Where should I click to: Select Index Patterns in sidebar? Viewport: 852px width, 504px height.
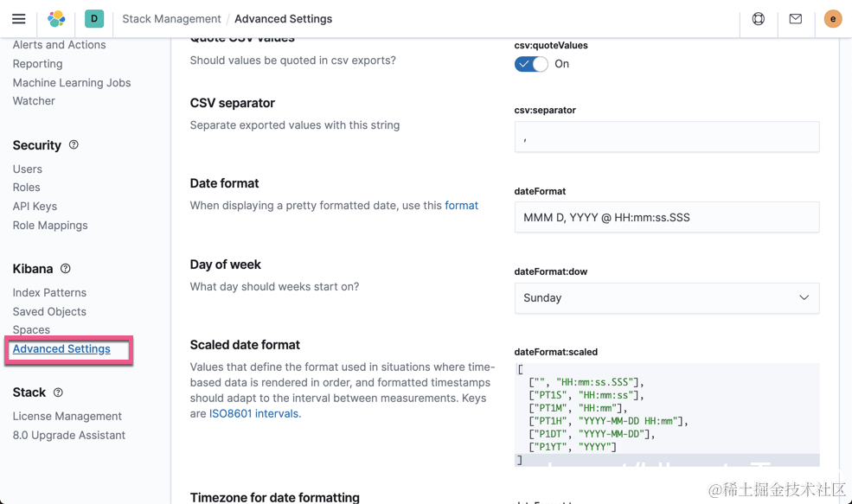coord(49,293)
